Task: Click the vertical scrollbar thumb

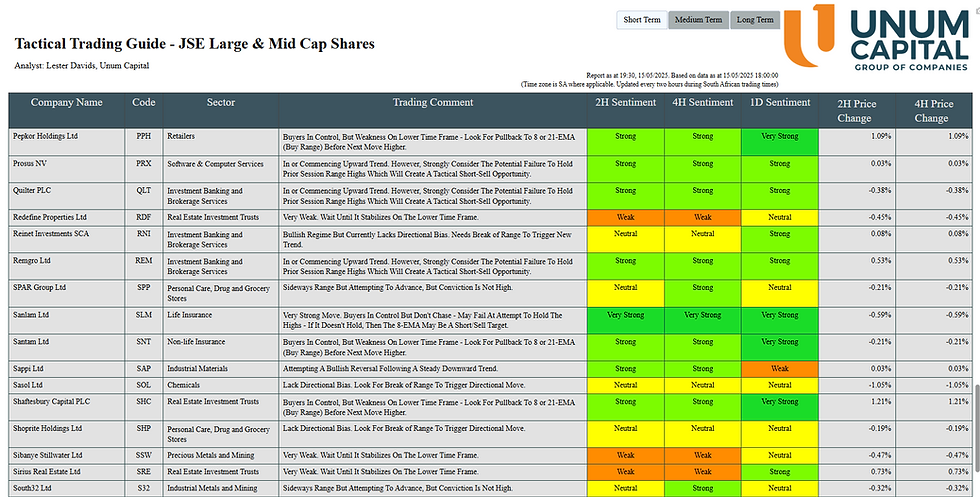Action: click(976, 430)
